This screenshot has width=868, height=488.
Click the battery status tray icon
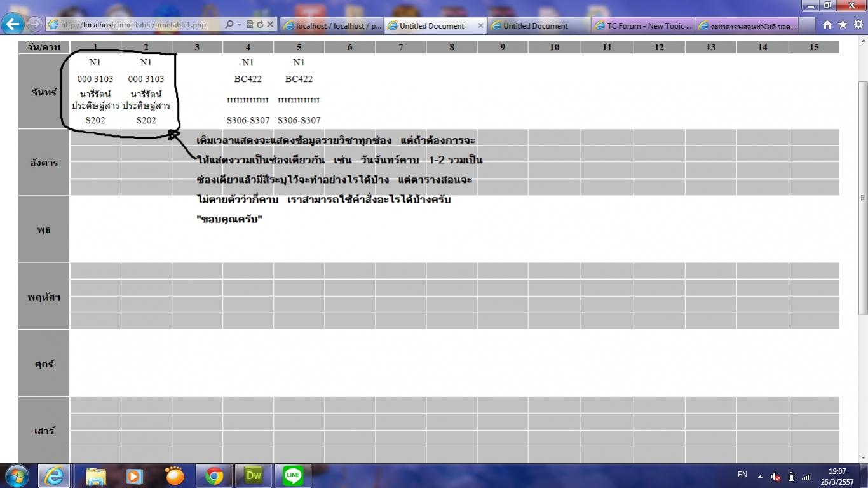[791, 477]
